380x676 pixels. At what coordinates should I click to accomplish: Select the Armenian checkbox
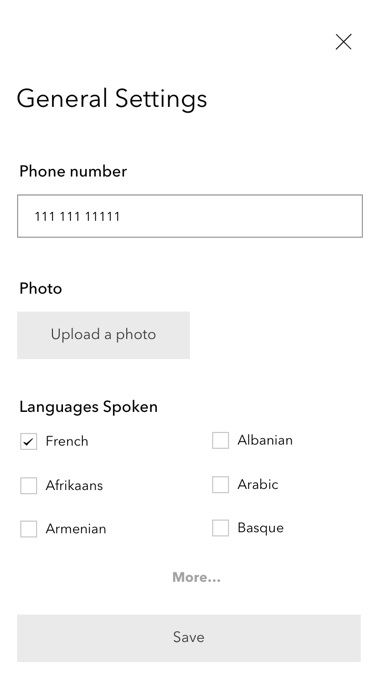coord(28,529)
